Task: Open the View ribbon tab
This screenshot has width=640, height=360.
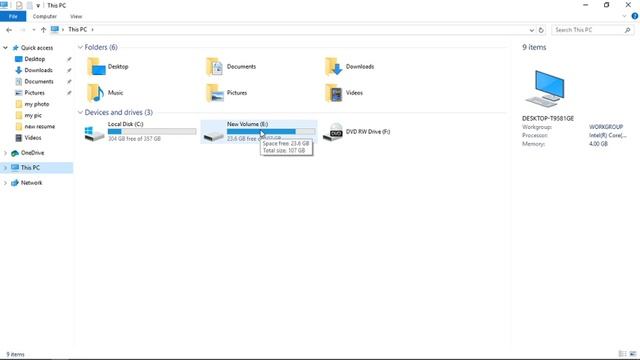Action: (76, 16)
